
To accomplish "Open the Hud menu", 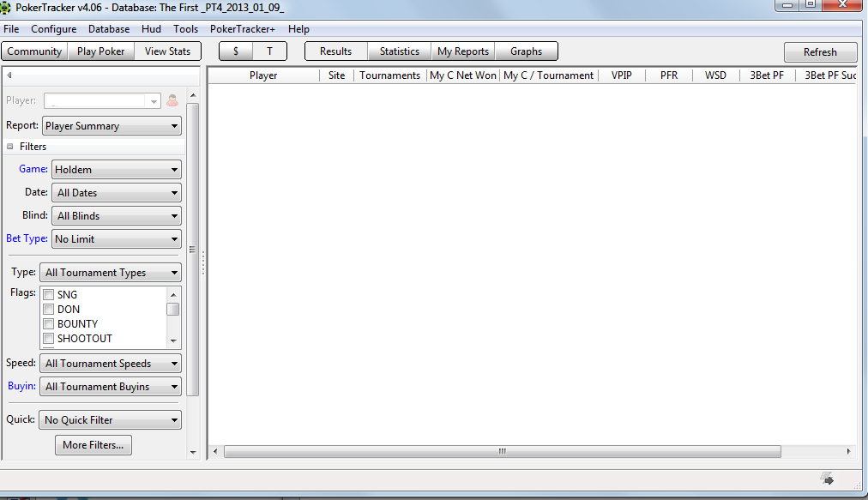I will (151, 29).
